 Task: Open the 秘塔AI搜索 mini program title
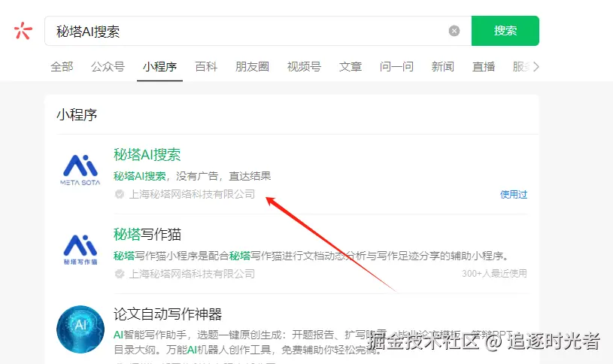point(147,155)
